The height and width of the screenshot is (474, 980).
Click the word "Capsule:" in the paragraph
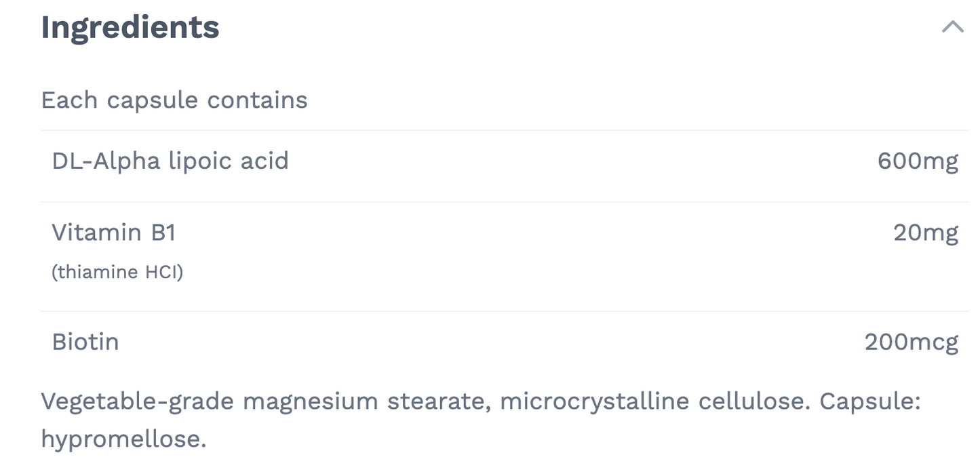pyautogui.click(x=870, y=401)
